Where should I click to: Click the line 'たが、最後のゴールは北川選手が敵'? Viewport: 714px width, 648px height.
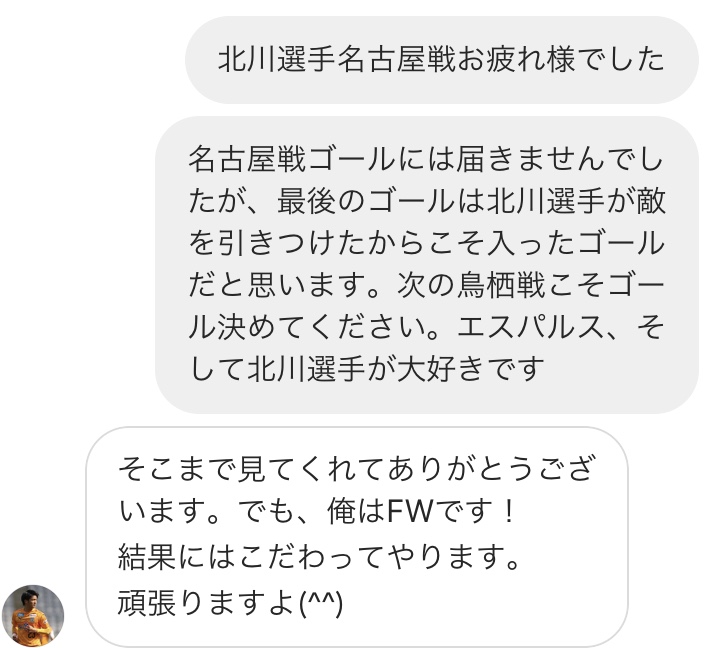tap(427, 201)
